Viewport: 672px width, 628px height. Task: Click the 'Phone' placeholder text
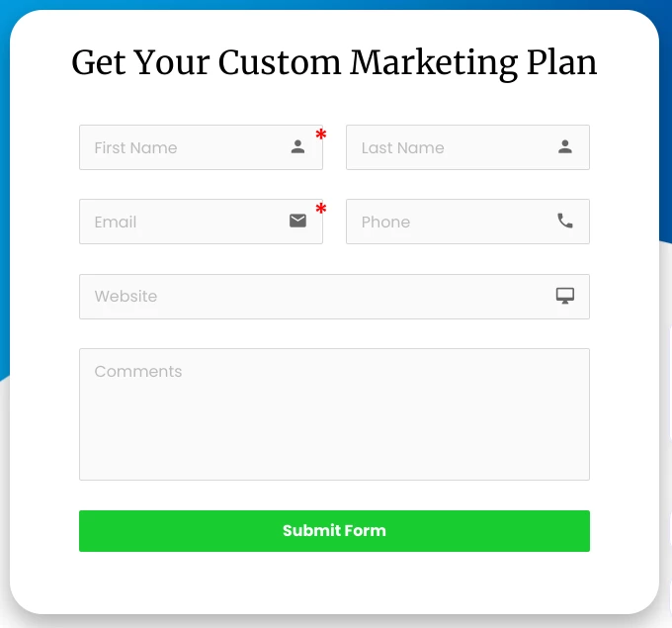(385, 223)
